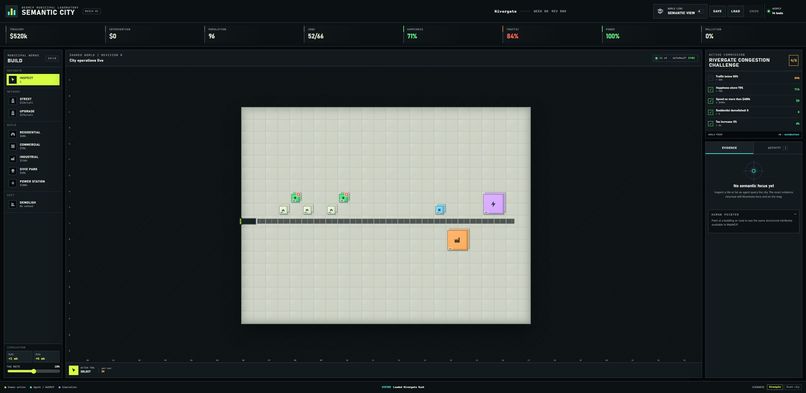This screenshot has height=393, width=806.
Task: Select the Inspect tool
Action: pos(33,80)
